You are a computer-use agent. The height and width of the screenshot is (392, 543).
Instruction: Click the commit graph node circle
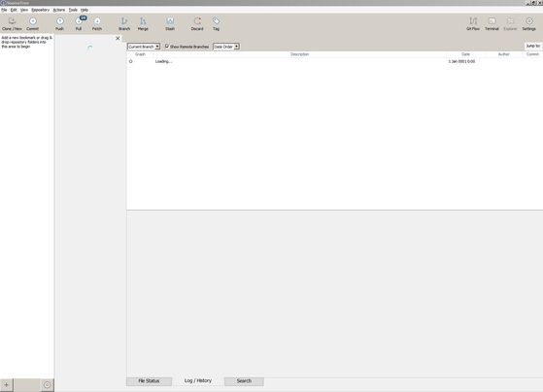130,61
